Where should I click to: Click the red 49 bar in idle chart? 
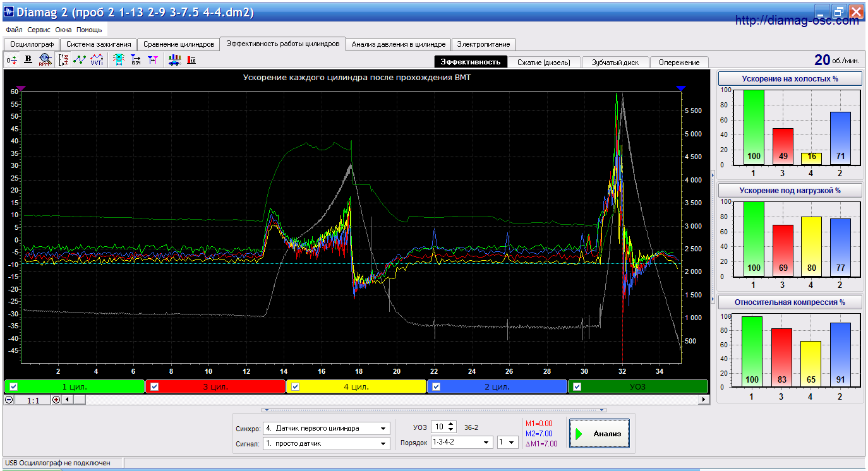[783, 146]
